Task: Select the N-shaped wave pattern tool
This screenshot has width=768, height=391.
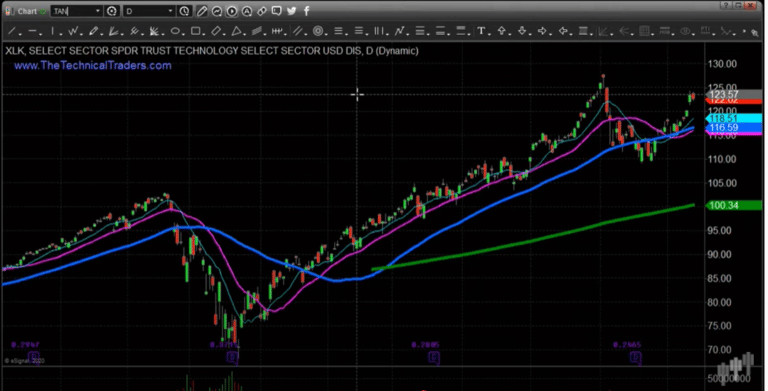Action: [x=400, y=31]
